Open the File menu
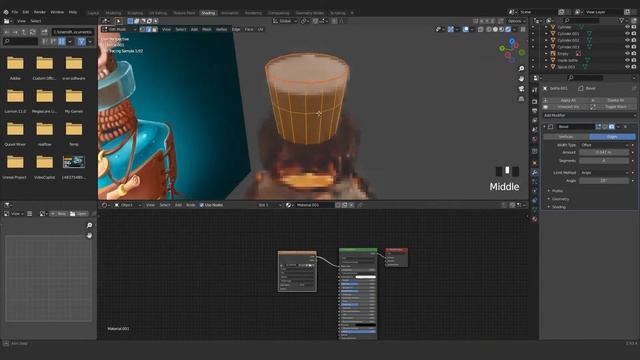The height and width of the screenshot is (360, 640). point(15,12)
